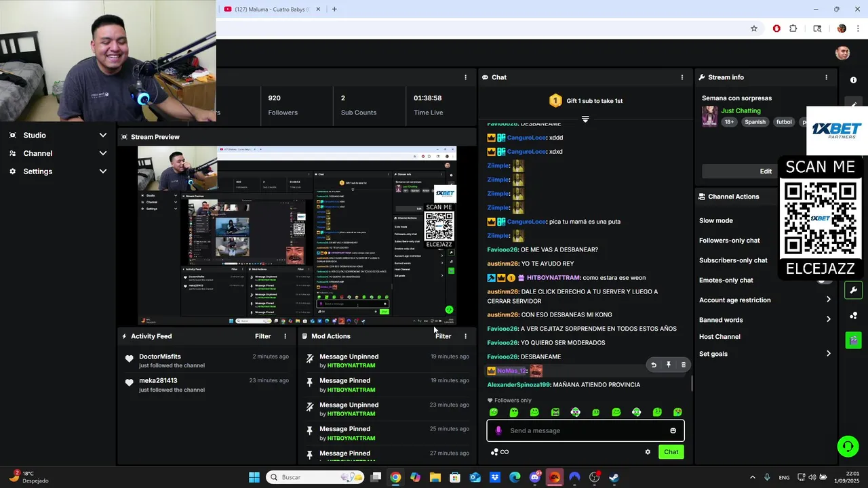868x488 pixels.
Task: Click the 920 Followers stat
Action: (x=283, y=105)
